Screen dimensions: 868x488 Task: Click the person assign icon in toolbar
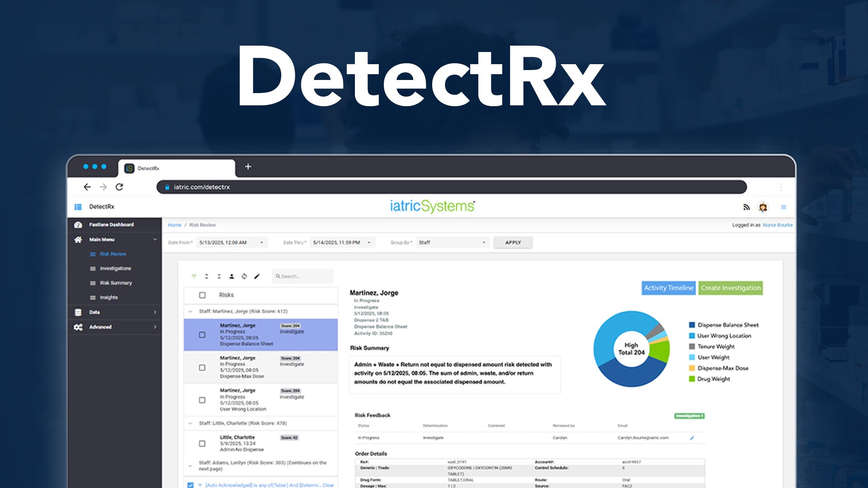coord(231,277)
